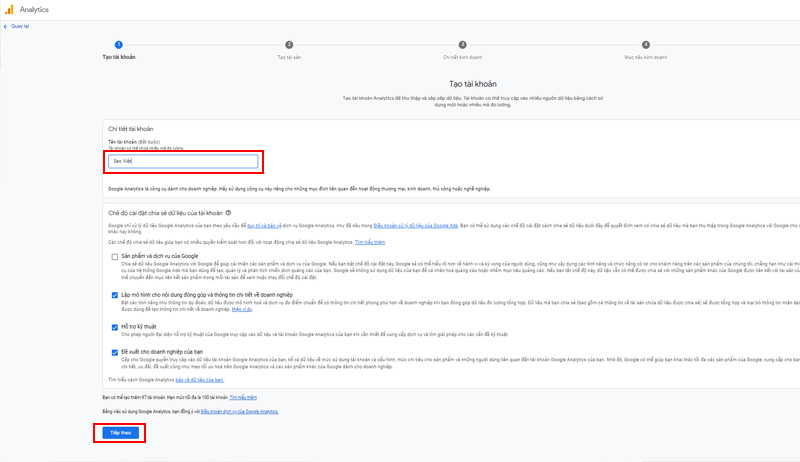Click the step 4 circle icon
800x462 pixels.
pos(645,44)
